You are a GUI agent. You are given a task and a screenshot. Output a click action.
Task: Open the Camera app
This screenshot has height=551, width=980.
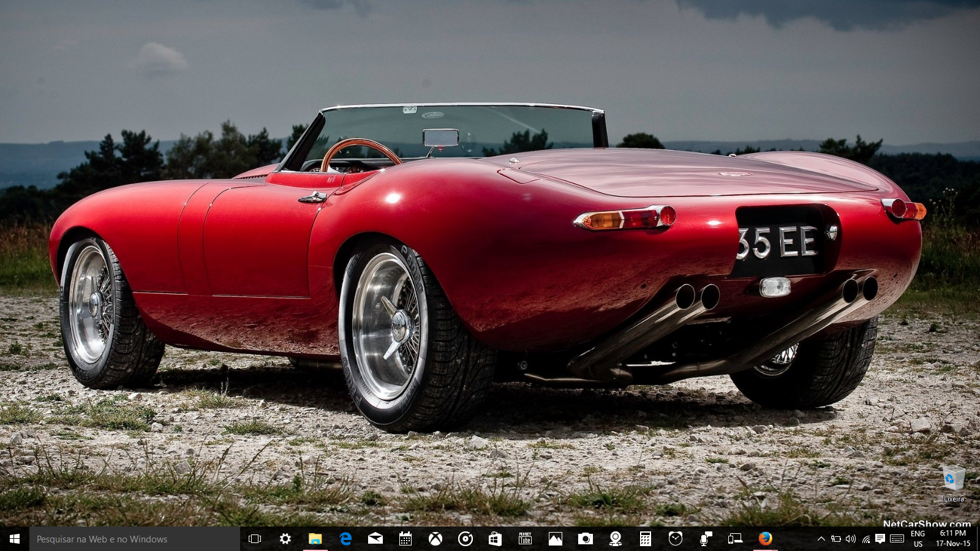pos(585,539)
